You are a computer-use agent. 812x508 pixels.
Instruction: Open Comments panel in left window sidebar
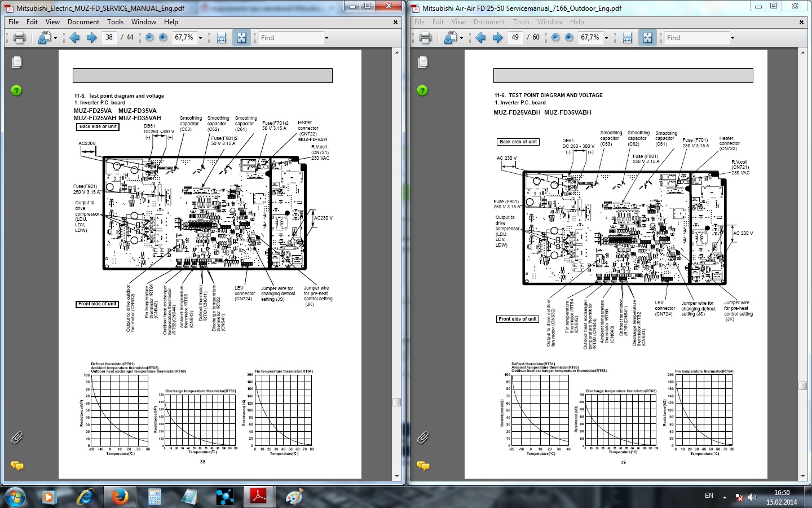(x=17, y=466)
